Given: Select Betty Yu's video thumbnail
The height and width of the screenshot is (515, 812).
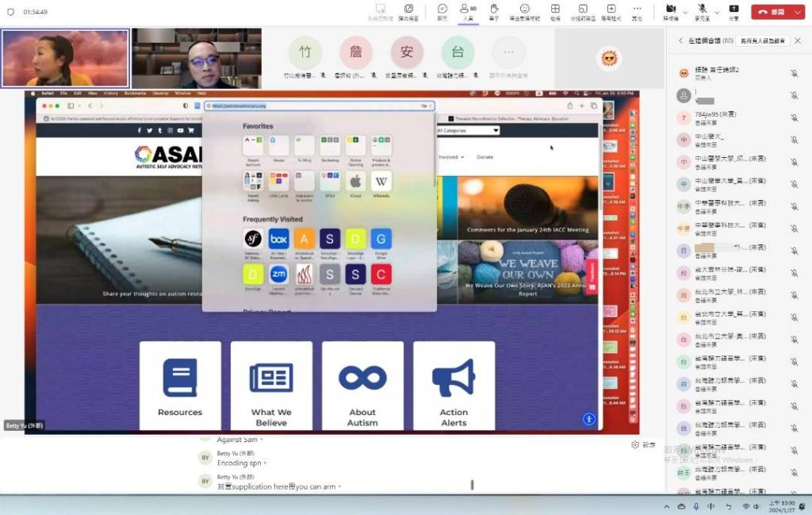Looking at the screenshot, I should click(66, 58).
